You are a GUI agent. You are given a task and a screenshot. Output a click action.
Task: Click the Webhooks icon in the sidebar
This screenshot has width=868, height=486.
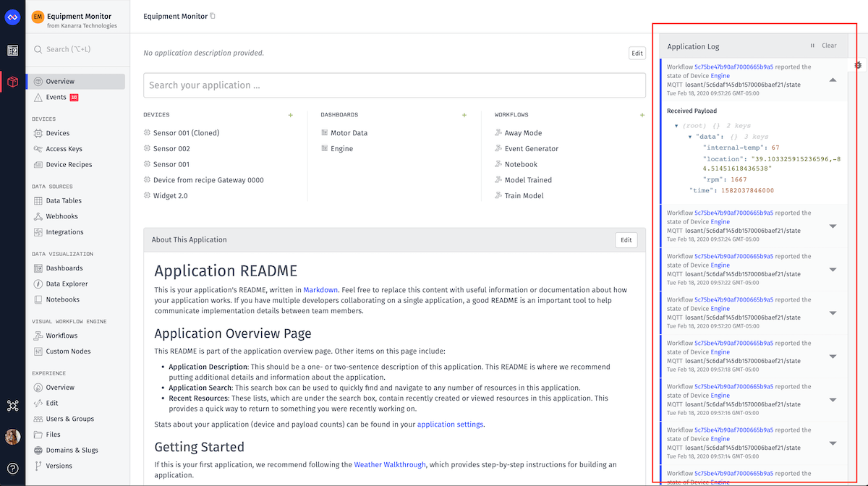(x=38, y=216)
